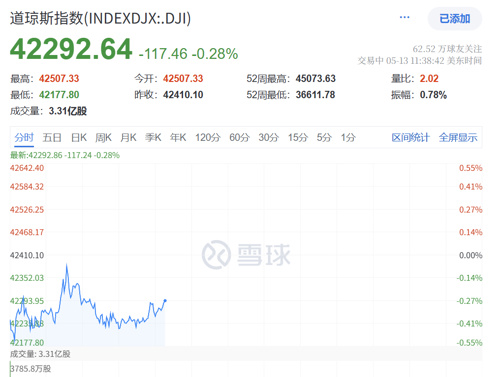This screenshot has height=377, width=500.
Task: Open the three-dot more options menu
Action: click(404, 17)
